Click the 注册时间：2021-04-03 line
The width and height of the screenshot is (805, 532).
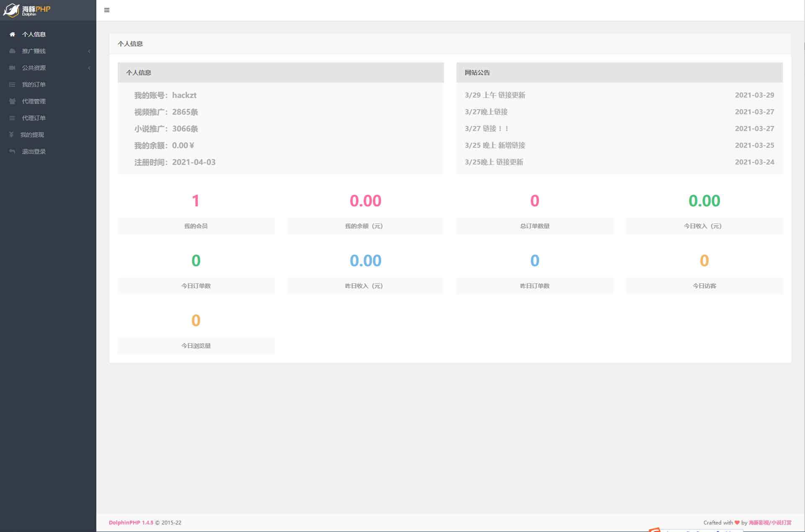coord(175,162)
